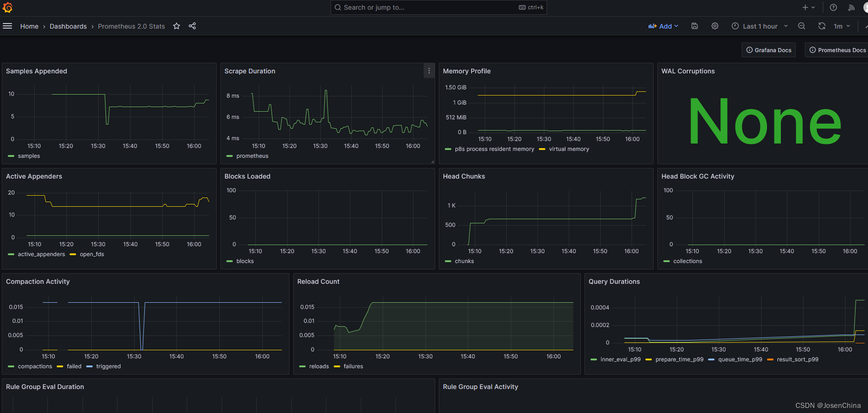Click the Rule Group Eval Duration title

[x=45, y=387]
